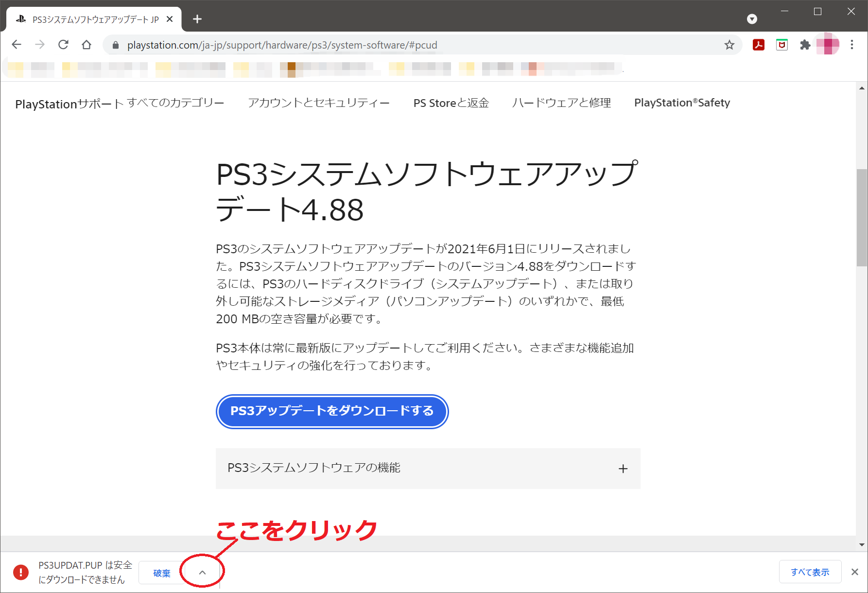Click the download warning icon
Image resolution: width=868 pixels, height=593 pixels.
[21, 572]
